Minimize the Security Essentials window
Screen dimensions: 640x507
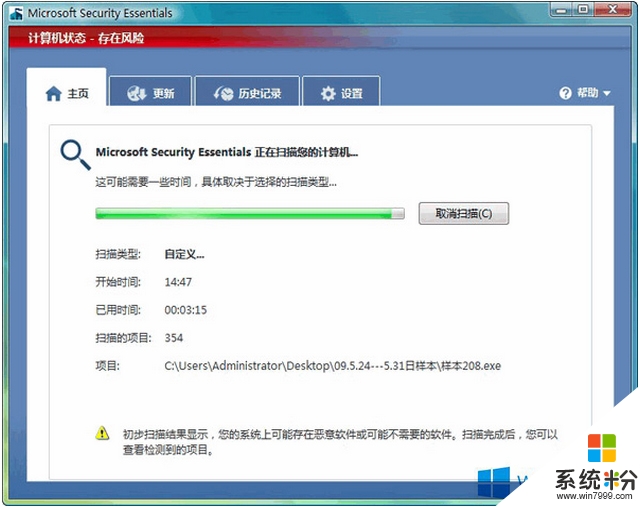click(x=562, y=9)
